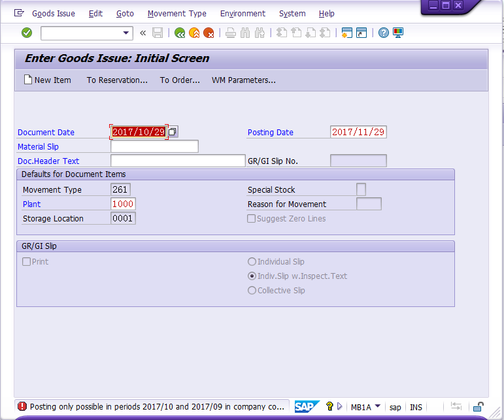Open the window system menu icon
Viewport: 504px width, 420px height.
pyautogui.click(x=19, y=13)
